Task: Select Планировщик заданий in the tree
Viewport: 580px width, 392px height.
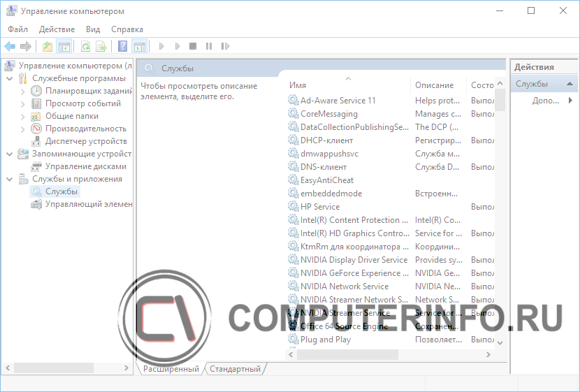Action: click(89, 91)
